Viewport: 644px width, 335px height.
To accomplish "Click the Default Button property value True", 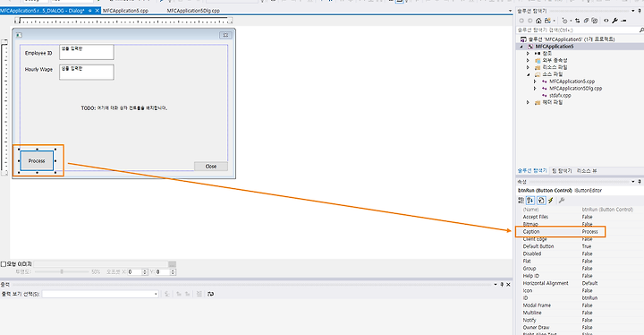I will coord(587,246).
